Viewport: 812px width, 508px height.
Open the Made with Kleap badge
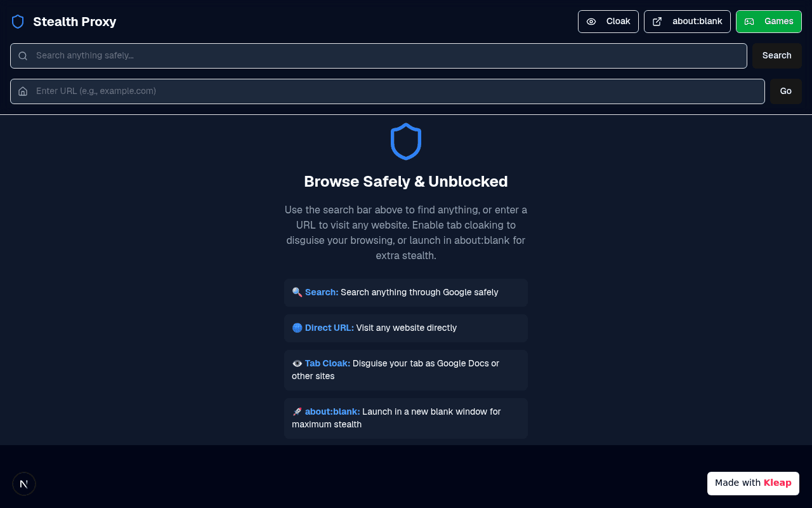(x=753, y=483)
